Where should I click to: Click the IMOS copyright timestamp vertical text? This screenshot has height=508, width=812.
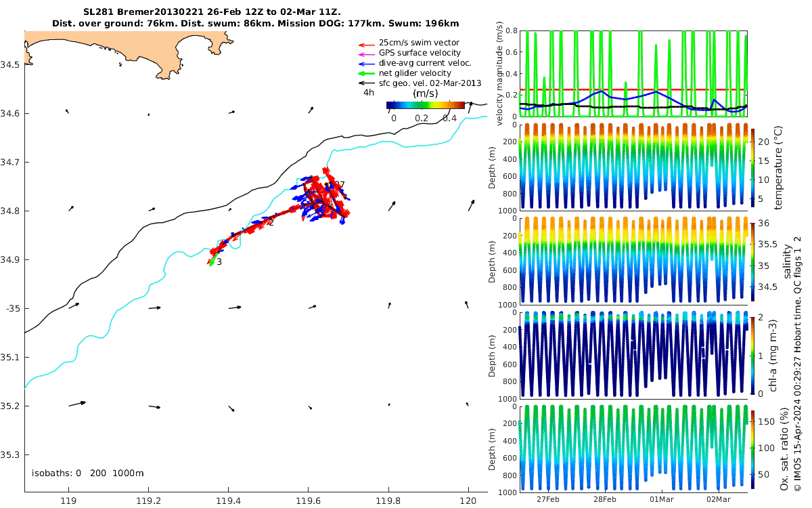coord(798,364)
